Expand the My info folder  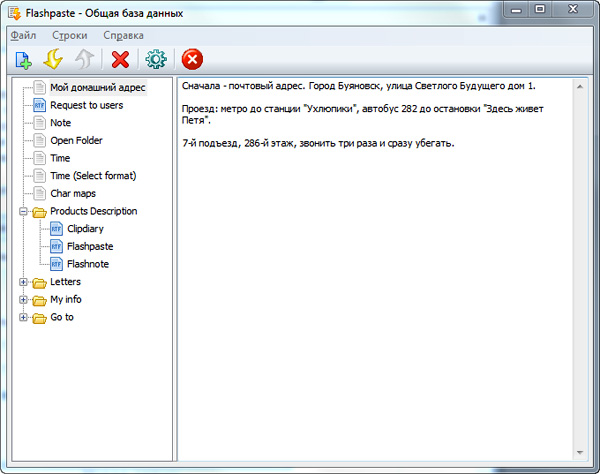coord(24,300)
